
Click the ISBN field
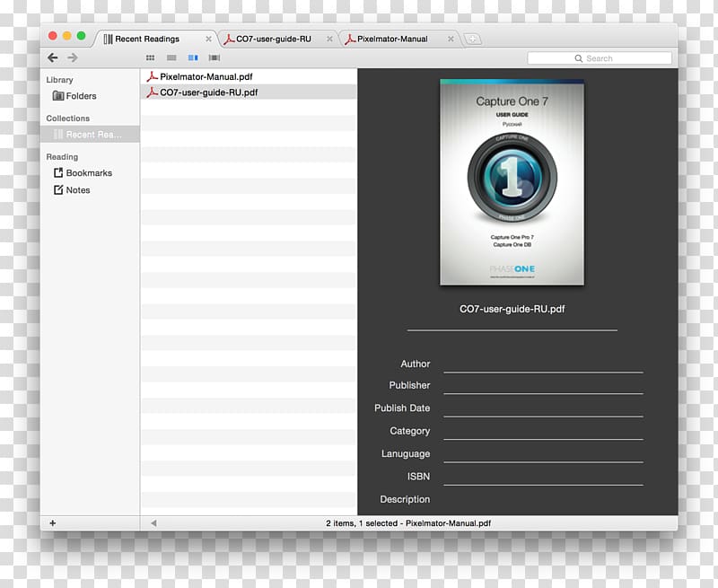pos(543,477)
